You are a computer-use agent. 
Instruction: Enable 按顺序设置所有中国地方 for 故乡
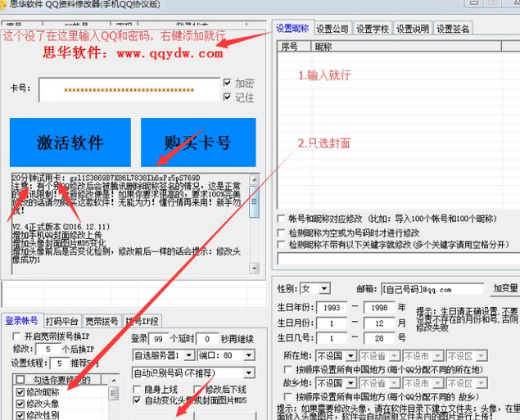click(x=288, y=396)
